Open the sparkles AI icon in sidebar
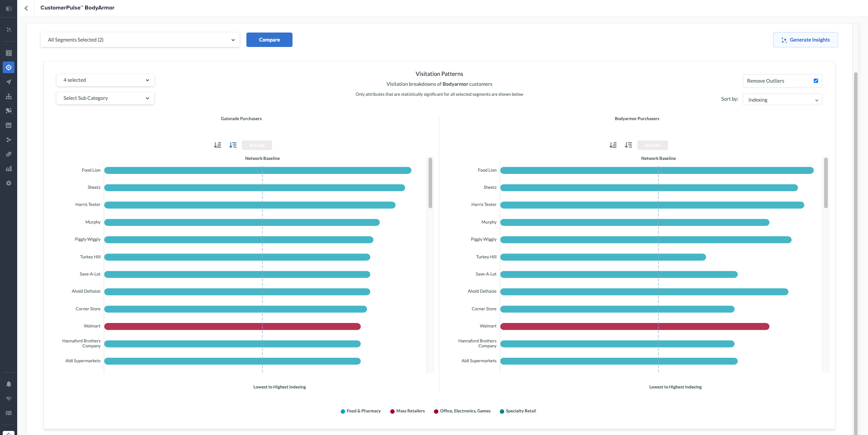This screenshot has height=435, width=868. coord(9,30)
